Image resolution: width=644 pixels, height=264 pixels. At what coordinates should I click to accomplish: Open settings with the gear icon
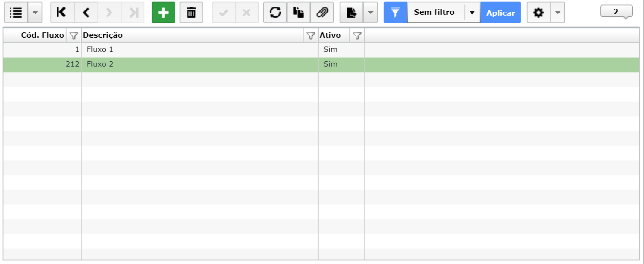pyautogui.click(x=539, y=13)
